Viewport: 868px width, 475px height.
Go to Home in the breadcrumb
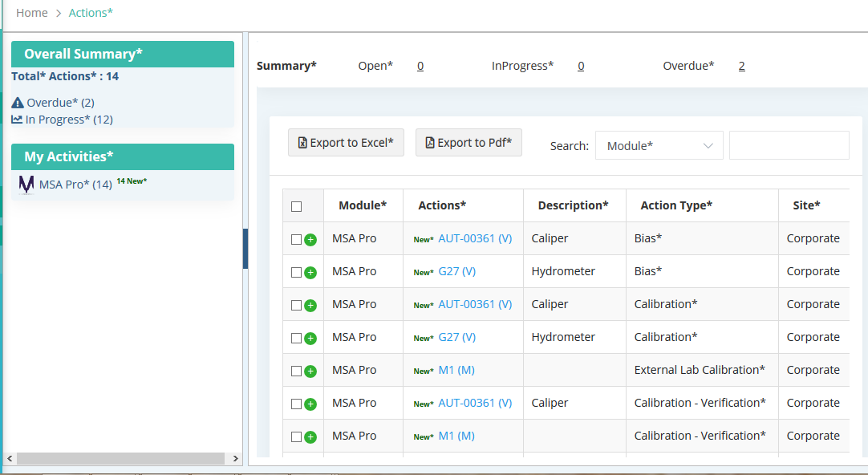(x=31, y=13)
